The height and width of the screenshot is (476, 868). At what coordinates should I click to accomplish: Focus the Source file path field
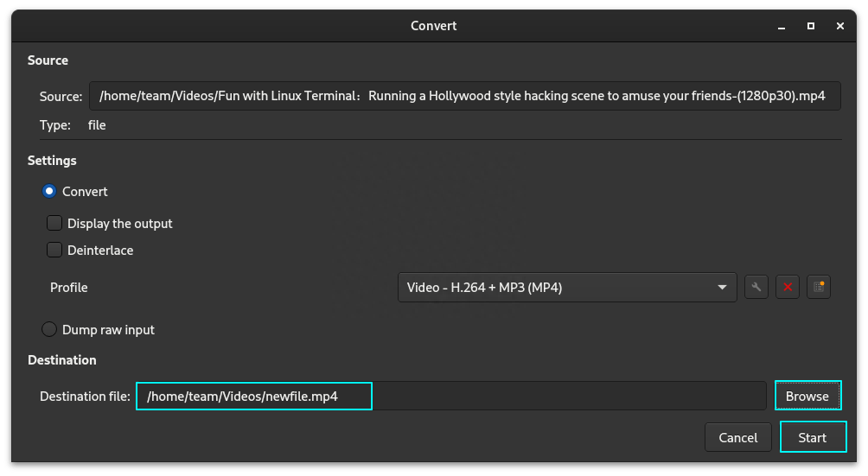point(465,96)
